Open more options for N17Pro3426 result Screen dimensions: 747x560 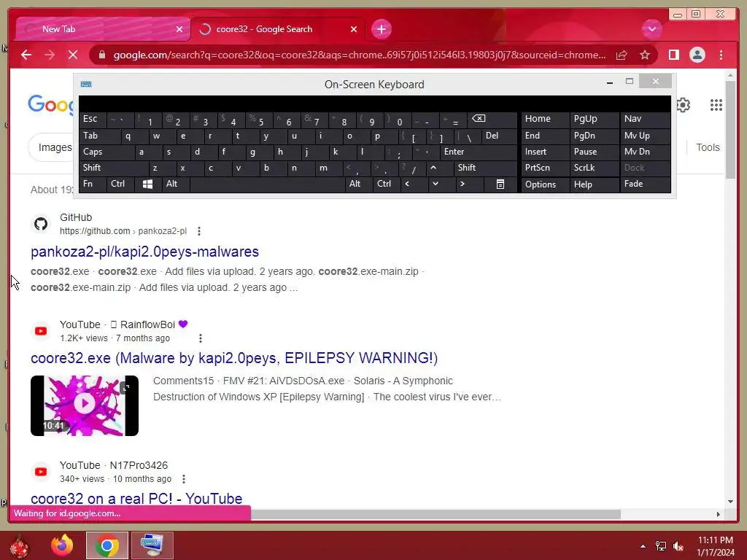184,479
